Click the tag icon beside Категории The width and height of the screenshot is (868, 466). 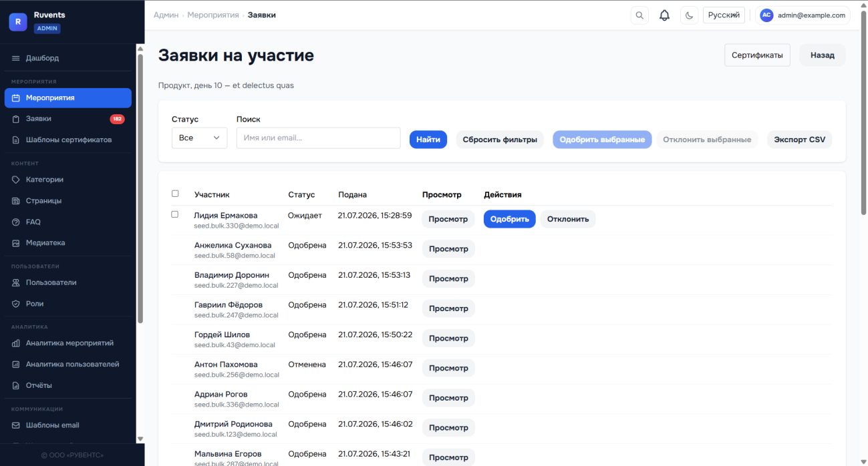(x=16, y=180)
